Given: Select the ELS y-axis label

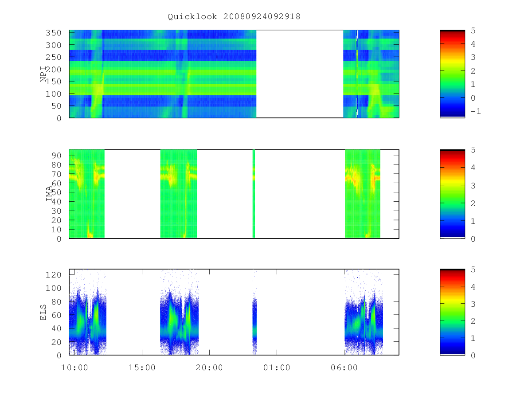Looking at the screenshot, I should pyautogui.click(x=44, y=312).
